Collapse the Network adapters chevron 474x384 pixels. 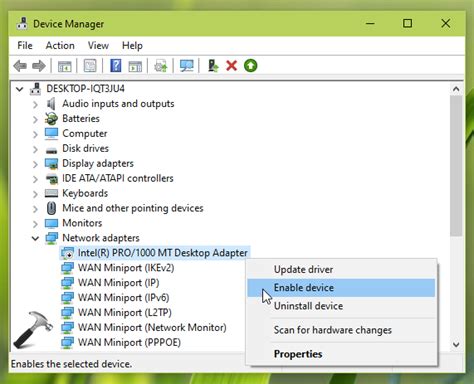(x=35, y=238)
